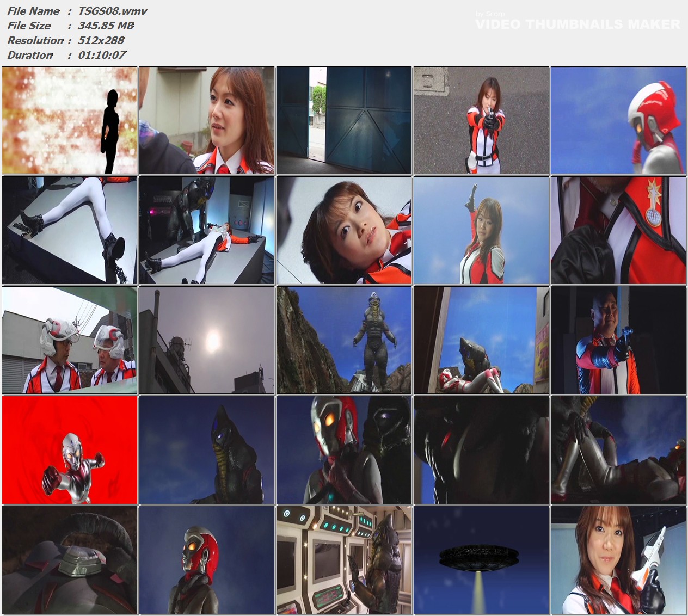The width and height of the screenshot is (688, 616).
Task: Open thumbnail of monster standing over table captive
Action: pos(207,230)
